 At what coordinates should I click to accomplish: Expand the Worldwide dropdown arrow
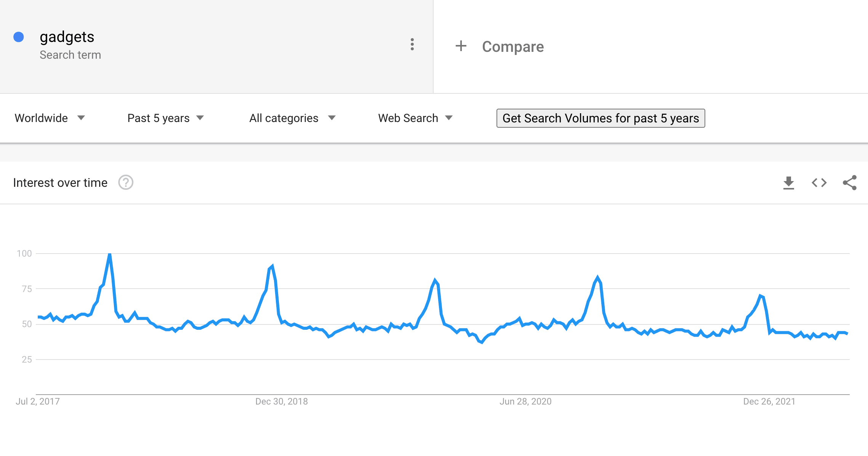point(81,119)
